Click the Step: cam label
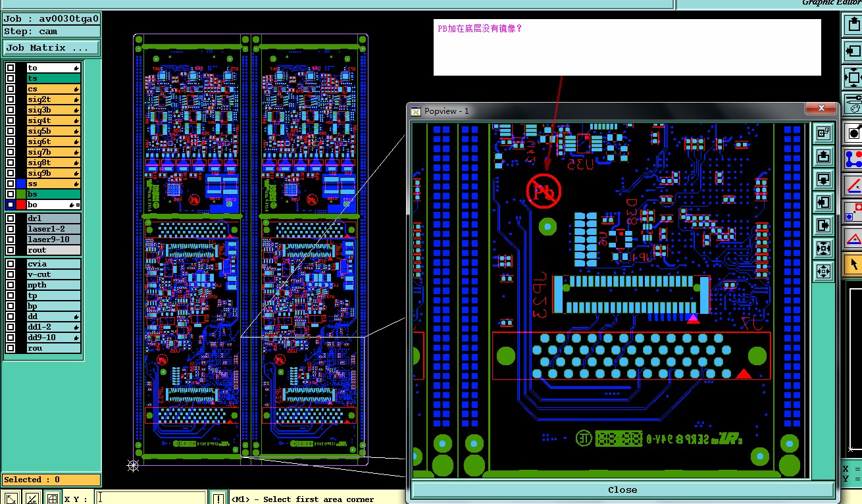The image size is (862, 504). (51, 31)
